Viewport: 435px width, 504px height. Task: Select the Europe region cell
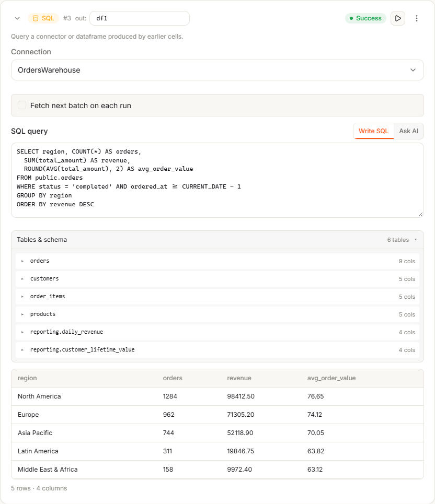pos(28,415)
